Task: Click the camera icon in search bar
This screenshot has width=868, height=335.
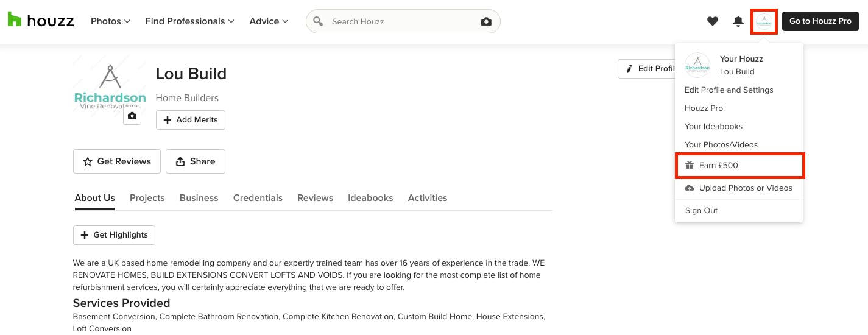Action: coord(486,21)
